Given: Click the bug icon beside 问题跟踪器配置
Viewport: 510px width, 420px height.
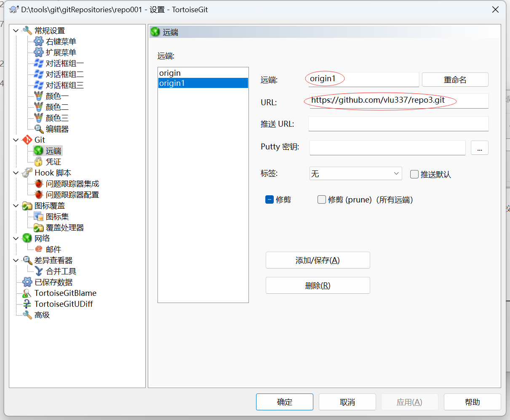Looking at the screenshot, I should click(x=39, y=194).
